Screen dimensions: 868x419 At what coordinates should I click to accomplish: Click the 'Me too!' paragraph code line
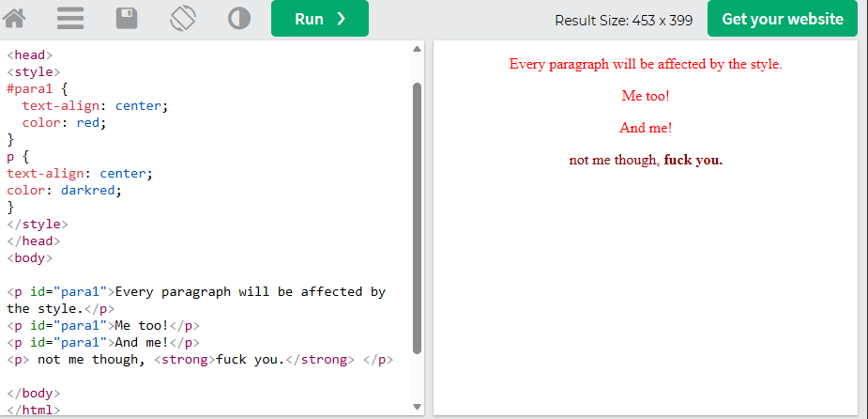pos(103,325)
